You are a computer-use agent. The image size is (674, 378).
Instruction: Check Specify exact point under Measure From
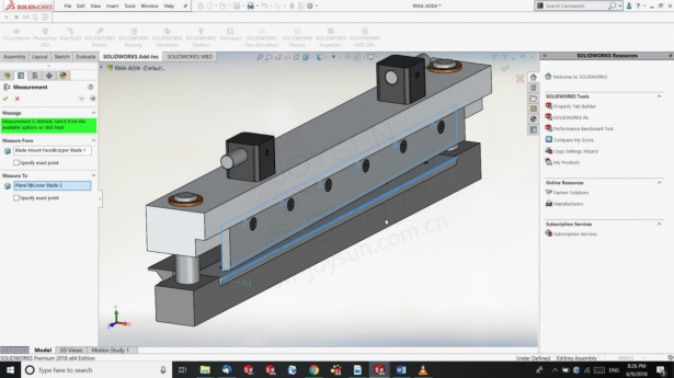pyautogui.click(x=16, y=163)
